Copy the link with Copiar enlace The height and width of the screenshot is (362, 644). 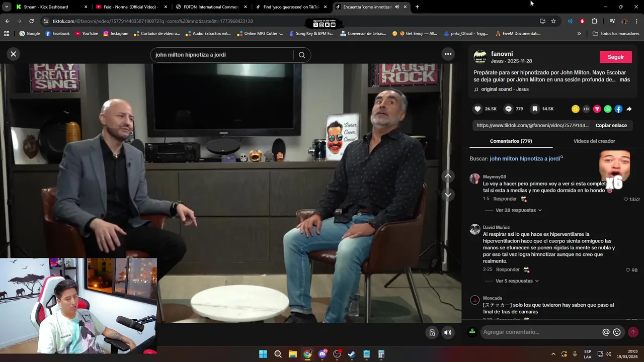point(611,125)
